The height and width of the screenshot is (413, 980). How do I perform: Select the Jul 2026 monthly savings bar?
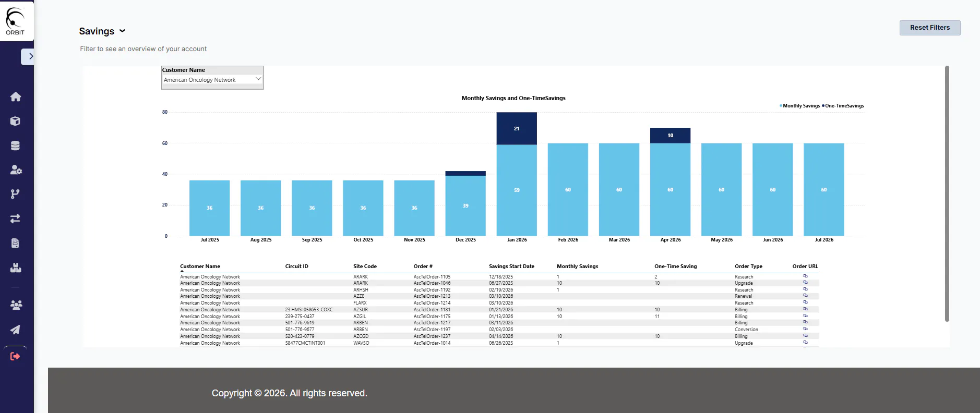click(x=823, y=189)
